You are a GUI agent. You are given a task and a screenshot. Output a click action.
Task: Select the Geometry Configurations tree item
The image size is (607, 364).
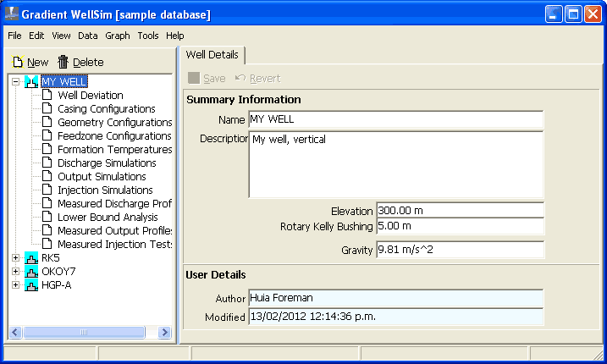coord(114,123)
